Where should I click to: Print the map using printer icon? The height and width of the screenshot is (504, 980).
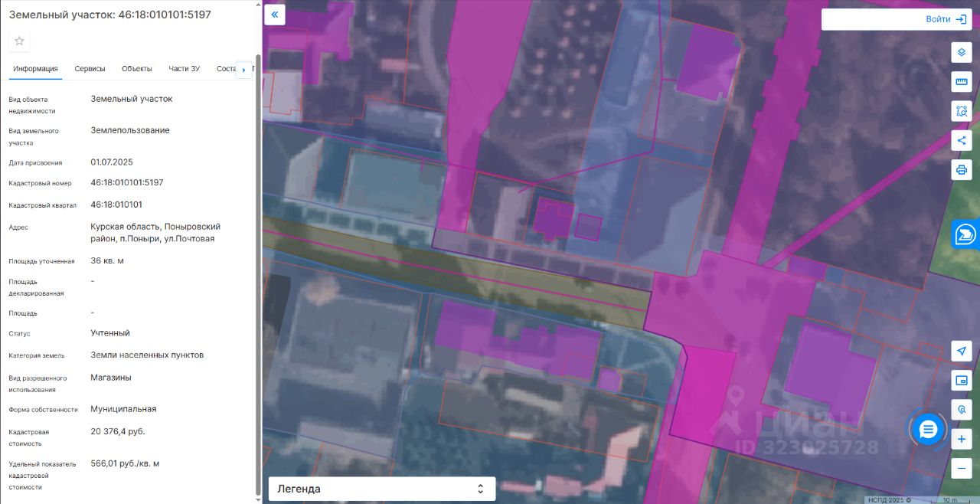coord(962,169)
